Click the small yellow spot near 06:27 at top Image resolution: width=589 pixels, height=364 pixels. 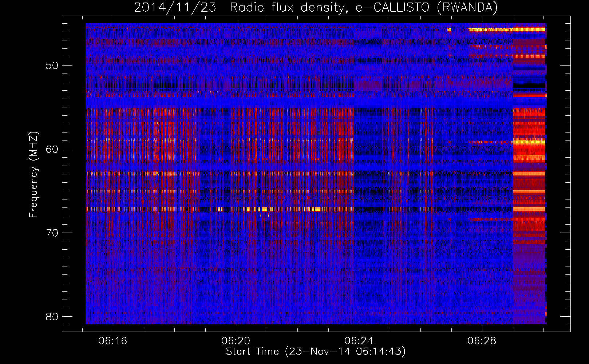(449, 29)
